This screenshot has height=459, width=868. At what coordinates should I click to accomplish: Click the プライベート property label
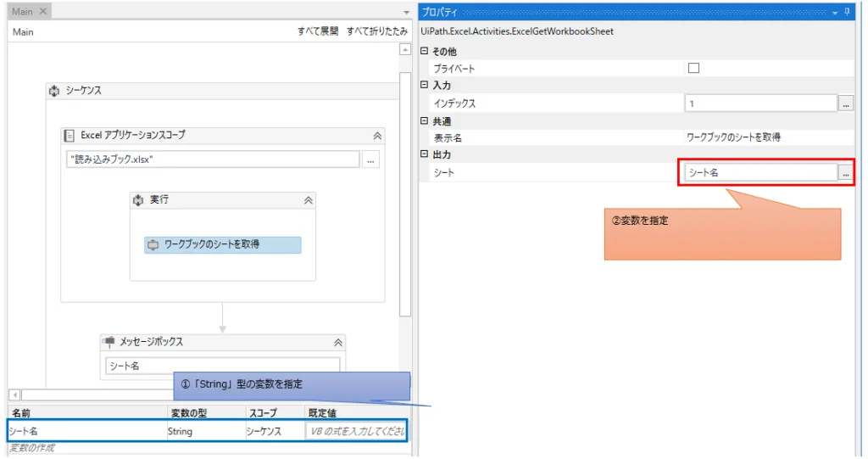pyautogui.click(x=454, y=69)
